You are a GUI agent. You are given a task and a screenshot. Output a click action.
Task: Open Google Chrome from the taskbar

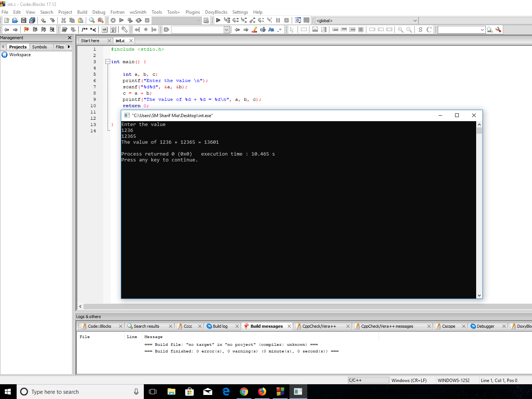(x=244, y=391)
